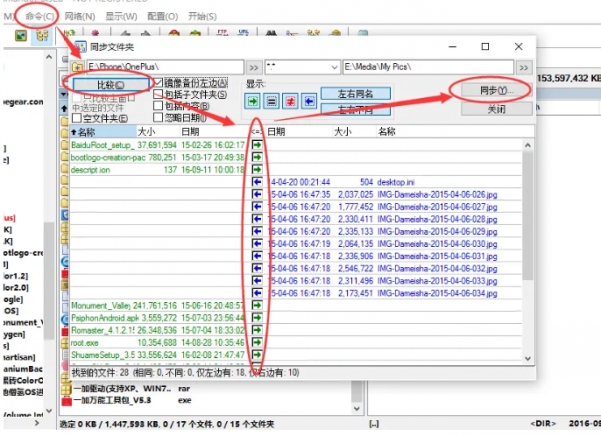Click the left folder path input field

click(162, 66)
